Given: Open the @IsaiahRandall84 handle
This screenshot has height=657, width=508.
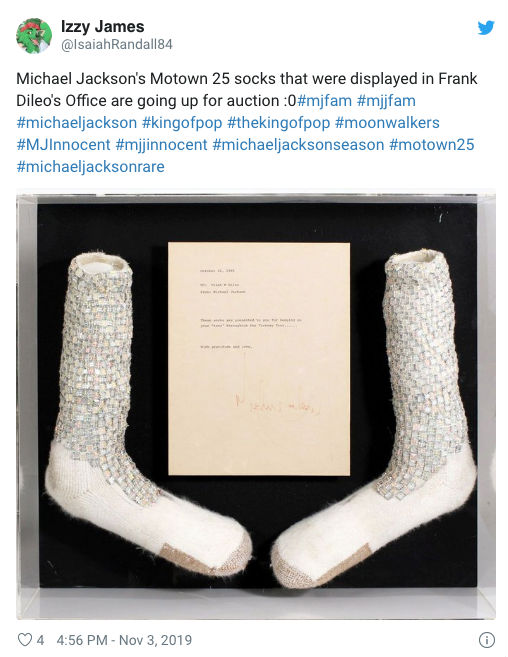Looking at the screenshot, I should 117,44.
